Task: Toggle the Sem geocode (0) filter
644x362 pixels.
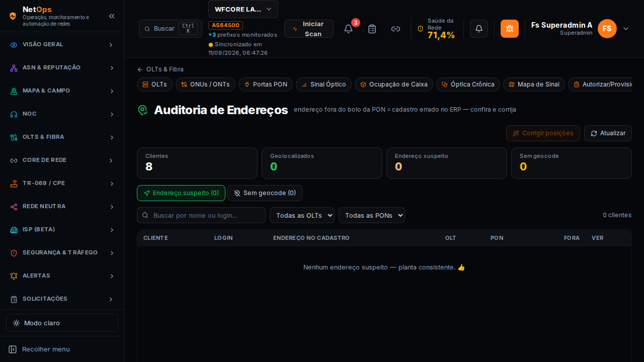Action: [x=265, y=193]
